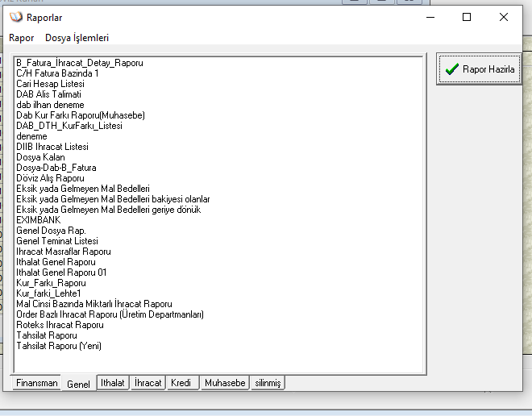Image resolution: width=532 pixels, height=416 pixels.
Task: Switch to the Ithalat tab
Action: click(x=113, y=383)
